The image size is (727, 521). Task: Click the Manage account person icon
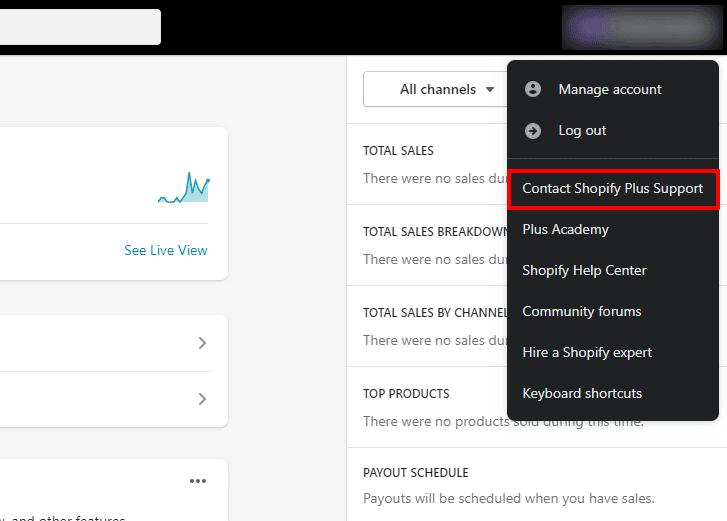533,89
